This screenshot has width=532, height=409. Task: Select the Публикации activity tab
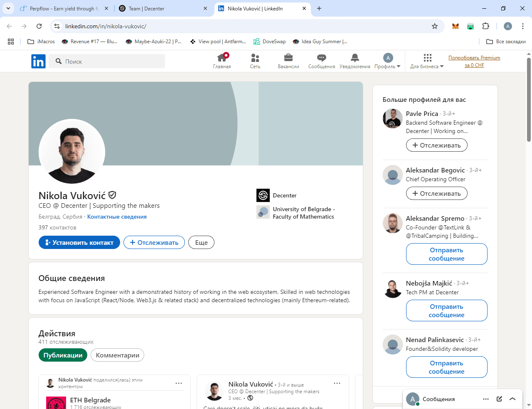point(63,355)
